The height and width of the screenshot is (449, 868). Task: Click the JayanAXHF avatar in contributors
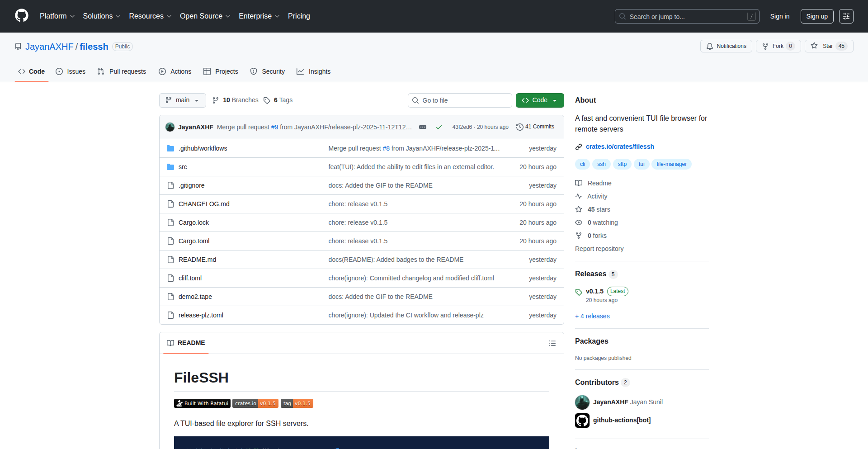coord(582,402)
